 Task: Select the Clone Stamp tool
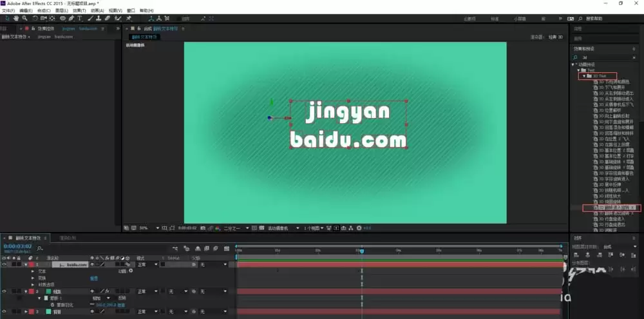click(99, 19)
